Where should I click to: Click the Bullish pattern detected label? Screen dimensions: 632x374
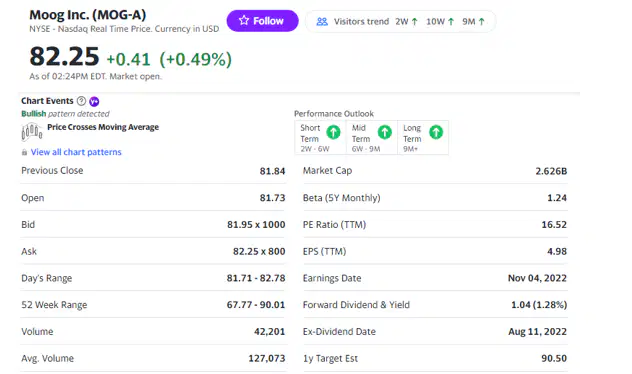click(x=65, y=114)
